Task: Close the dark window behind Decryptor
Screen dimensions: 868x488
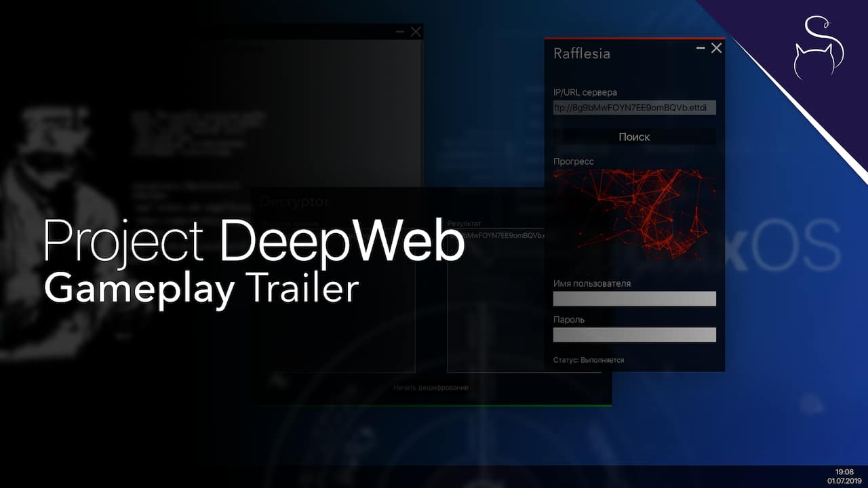Action: pos(416,31)
